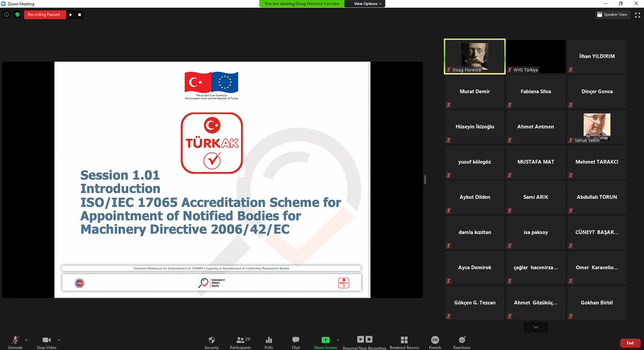Click the green Share Screen icon
The width and height of the screenshot is (644, 350).
[325, 340]
